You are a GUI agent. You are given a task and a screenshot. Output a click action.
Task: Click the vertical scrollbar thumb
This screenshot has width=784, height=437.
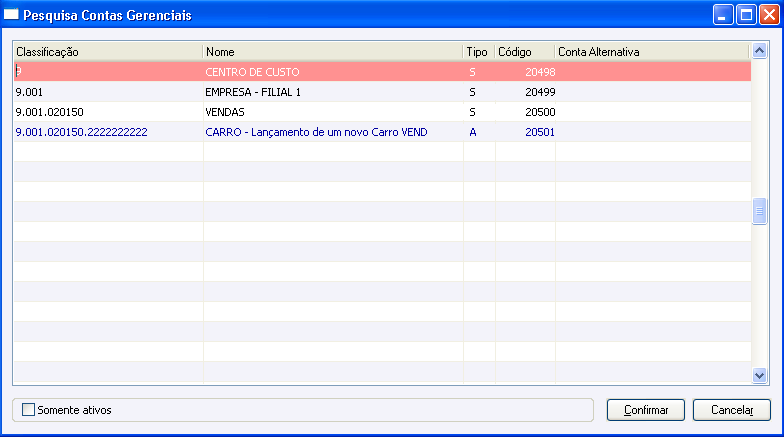click(x=759, y=211)
